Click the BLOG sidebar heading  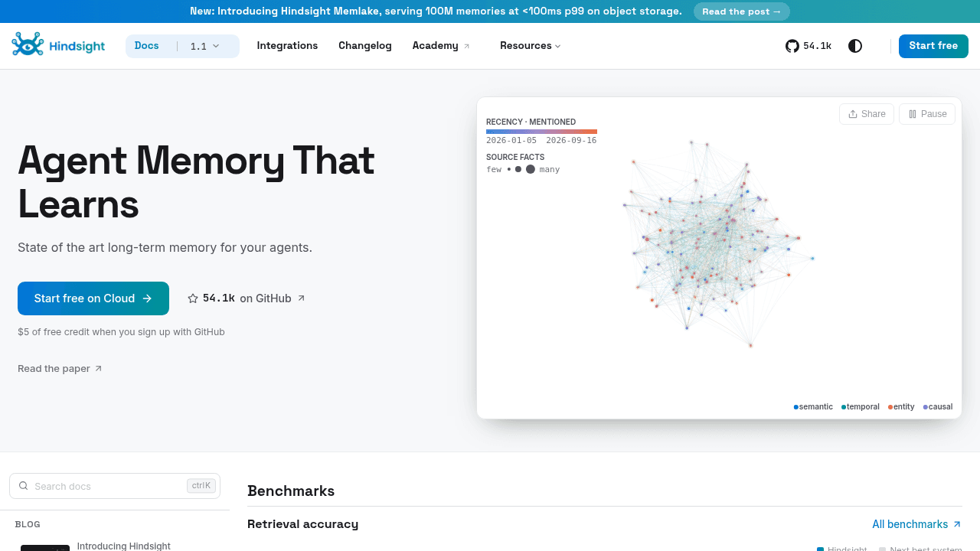[28, 524]
